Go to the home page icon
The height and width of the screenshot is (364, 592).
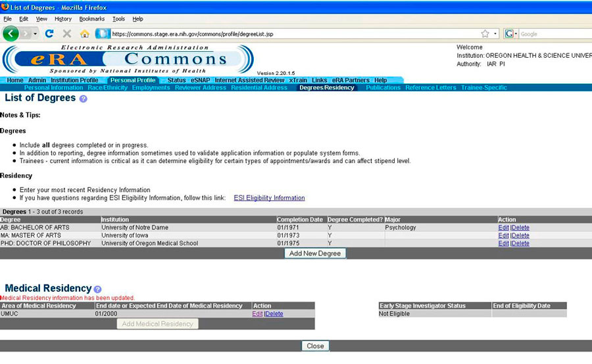85,34
